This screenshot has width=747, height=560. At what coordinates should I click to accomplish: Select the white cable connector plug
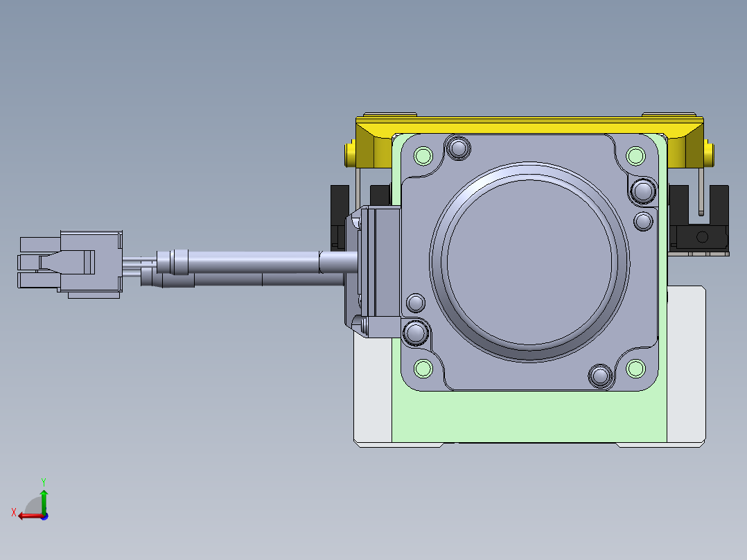pyautogui.click(x=70, y=264)
